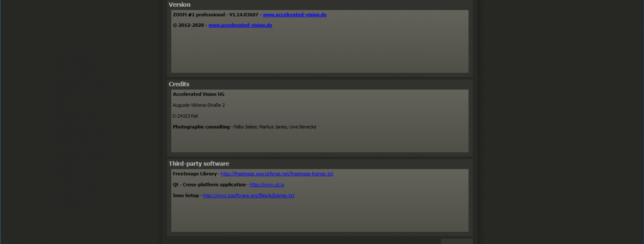Click the ZOOM #1 professional version text
The height and width of the screenshot is (244, 644).
point(215,15)
